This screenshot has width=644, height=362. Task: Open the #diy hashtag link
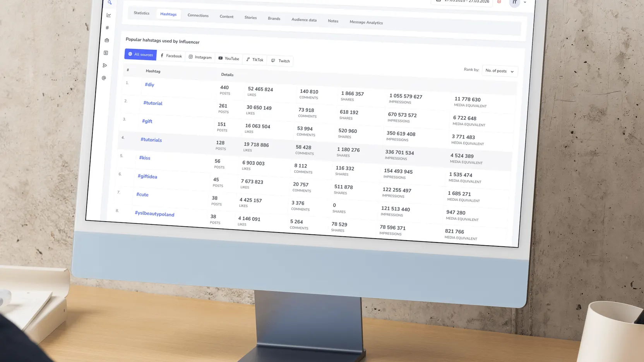coord(149,85)
